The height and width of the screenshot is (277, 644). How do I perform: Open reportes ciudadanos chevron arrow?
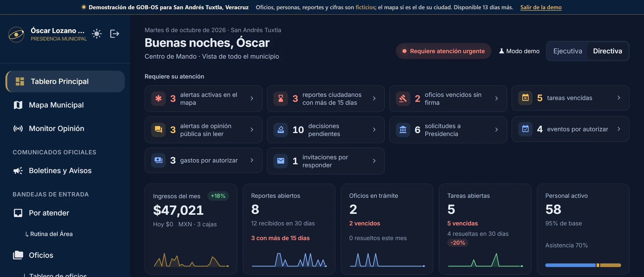pyautogui.click(x=374, y=98)
